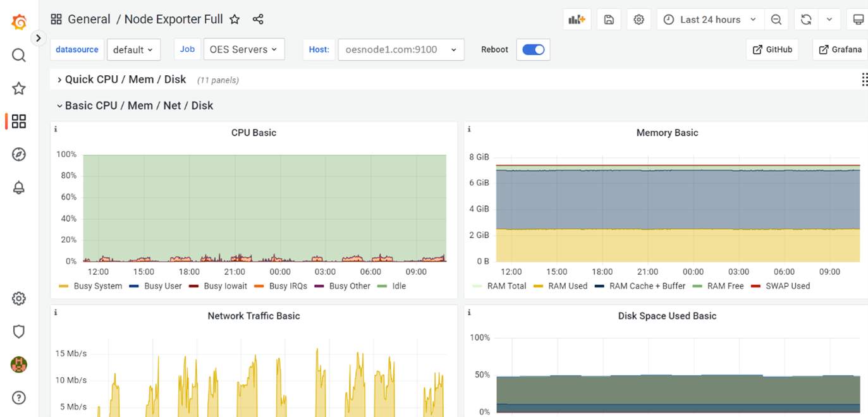
Task: Click the Busy System legend color swatch
Action: pyautogui.click(x=63, y=286)
